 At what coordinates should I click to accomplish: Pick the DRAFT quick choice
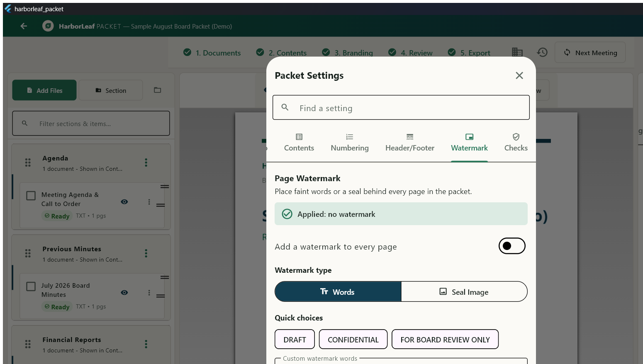(x=295, y=340)
